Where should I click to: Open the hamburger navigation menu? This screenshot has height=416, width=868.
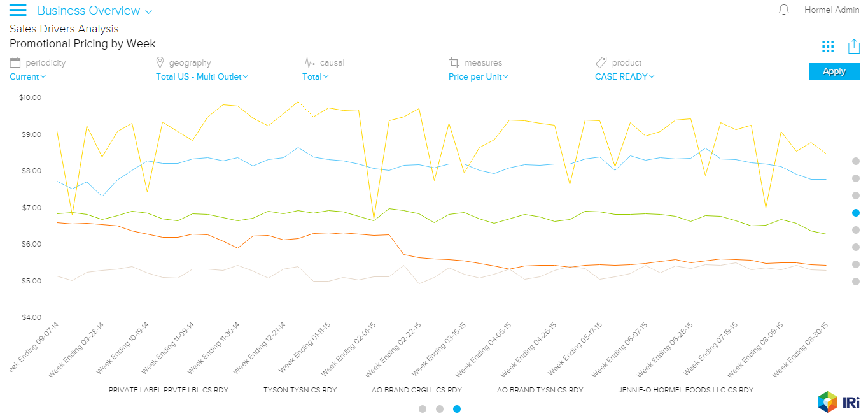click(x=18, y=10)
